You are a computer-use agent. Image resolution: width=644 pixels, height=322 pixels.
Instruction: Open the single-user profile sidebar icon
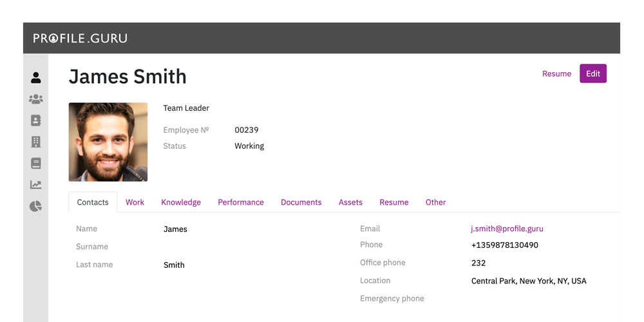coord(36,78)
